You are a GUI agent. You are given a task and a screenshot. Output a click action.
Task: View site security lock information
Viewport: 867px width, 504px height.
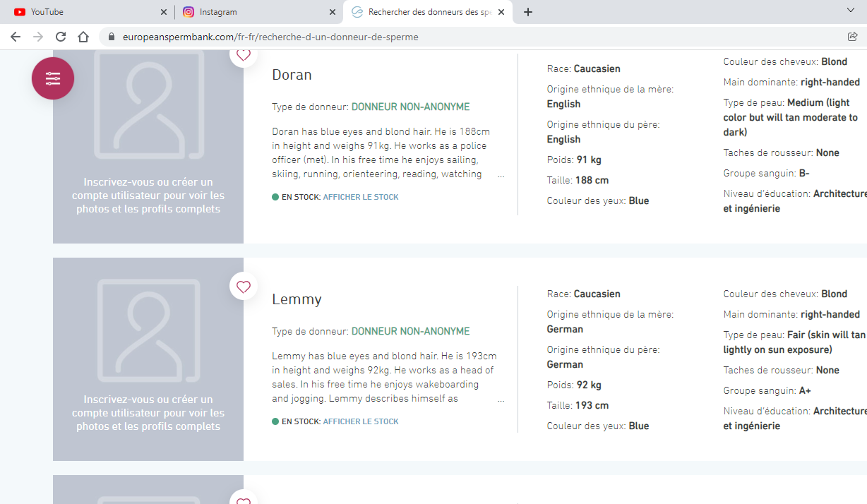[x=111, y=37]
